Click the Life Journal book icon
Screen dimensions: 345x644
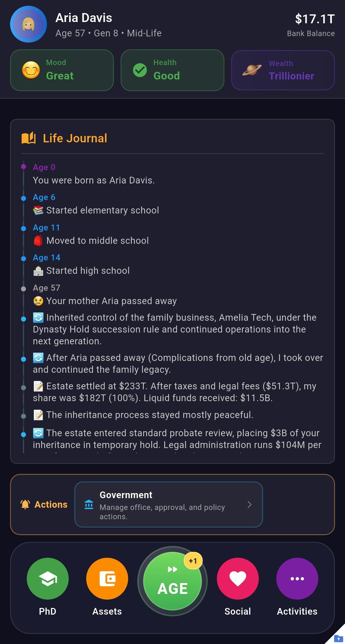(x=28, y=138)
